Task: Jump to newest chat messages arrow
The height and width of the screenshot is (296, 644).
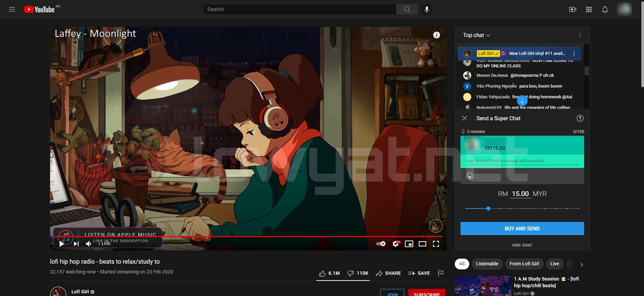Action: pyautogui.click(x=522, y=100)
